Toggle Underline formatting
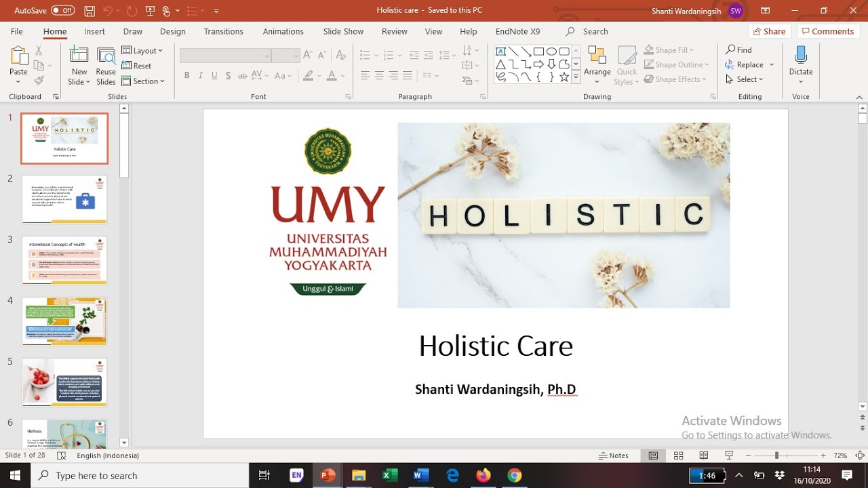The width and height of the screenshot is (868, 488). coord(215,75)
